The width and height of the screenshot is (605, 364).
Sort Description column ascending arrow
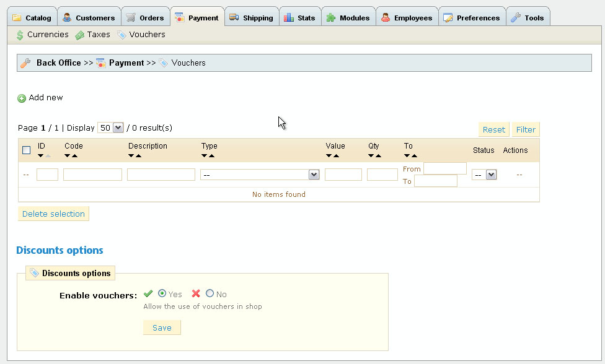coord(139,156)
